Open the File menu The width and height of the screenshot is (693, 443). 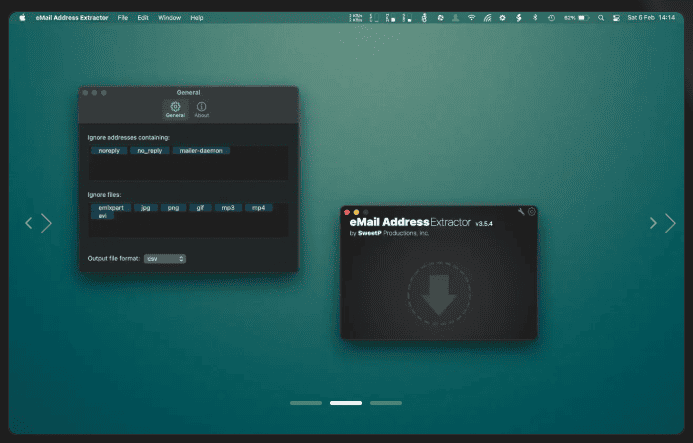click(x=123, y=18)
